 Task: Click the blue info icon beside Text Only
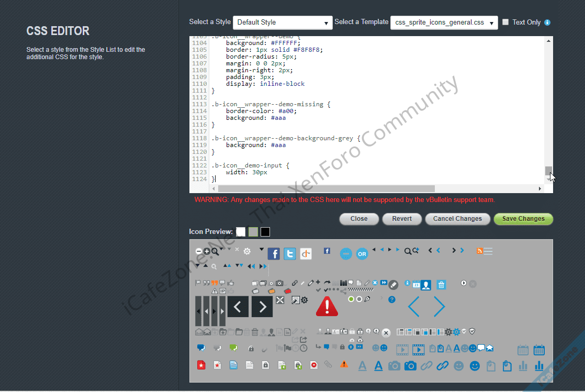coord(547,23)
